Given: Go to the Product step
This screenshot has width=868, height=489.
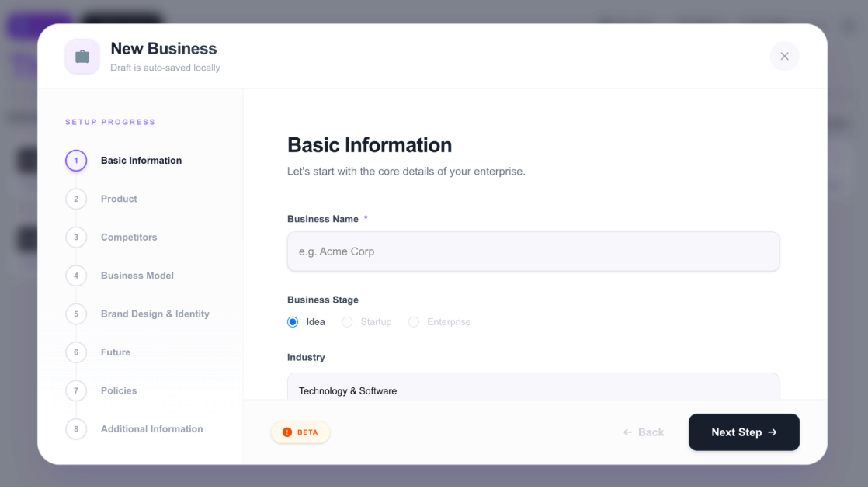Looking at the screenshot, I should 119,199.
